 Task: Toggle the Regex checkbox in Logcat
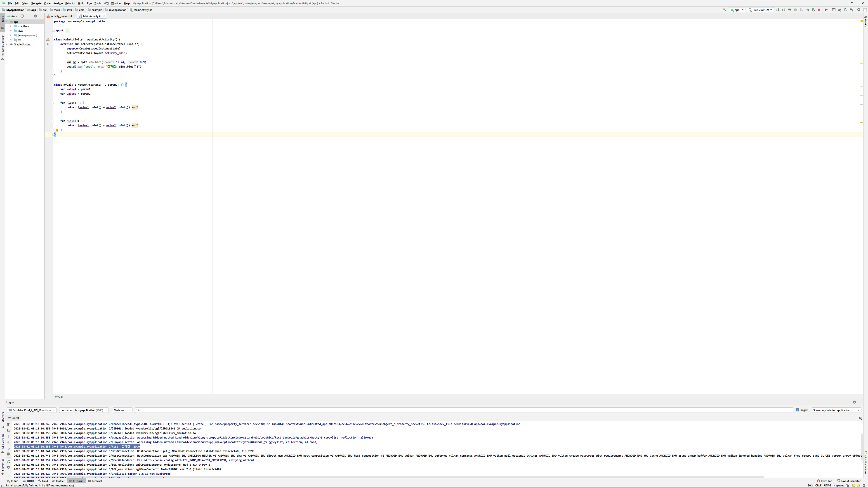tap(797, 410)
